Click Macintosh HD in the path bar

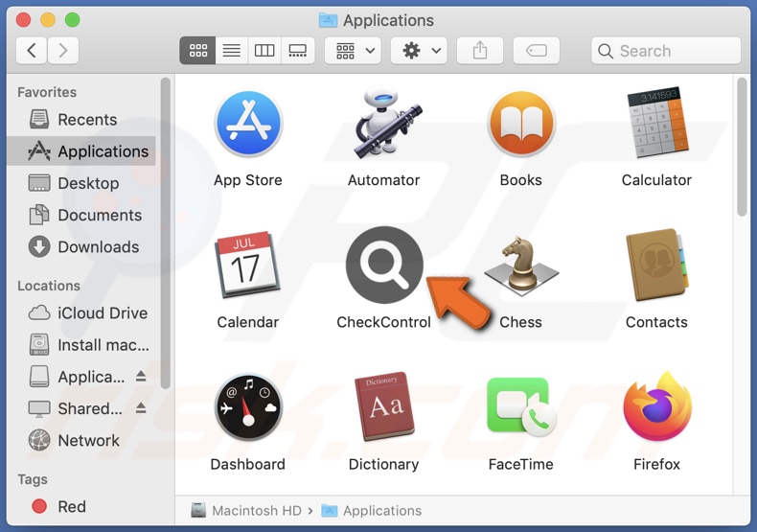click(x=246, y=510)
